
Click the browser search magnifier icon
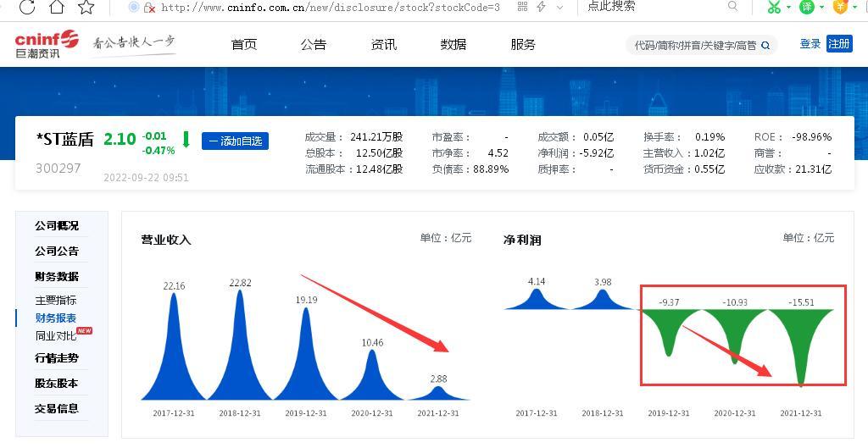tap(732, 6)
